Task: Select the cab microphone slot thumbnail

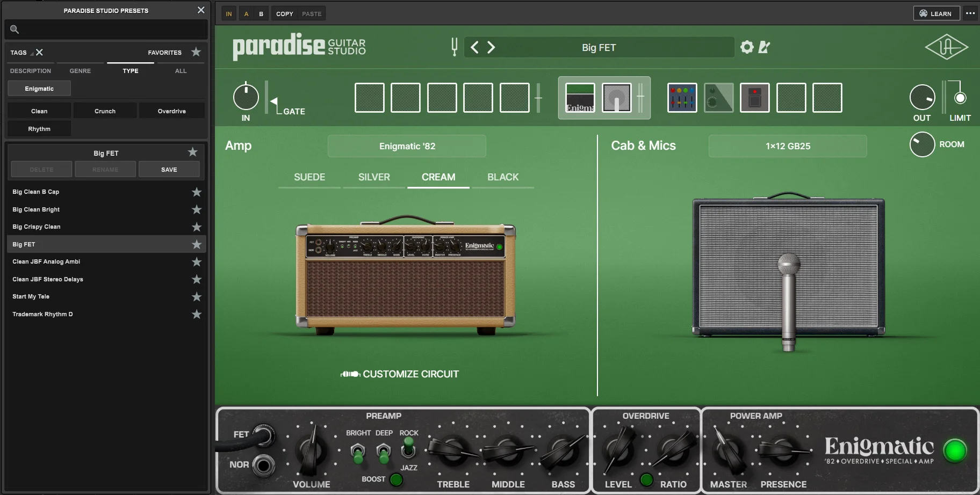Action: click(616, 98)
